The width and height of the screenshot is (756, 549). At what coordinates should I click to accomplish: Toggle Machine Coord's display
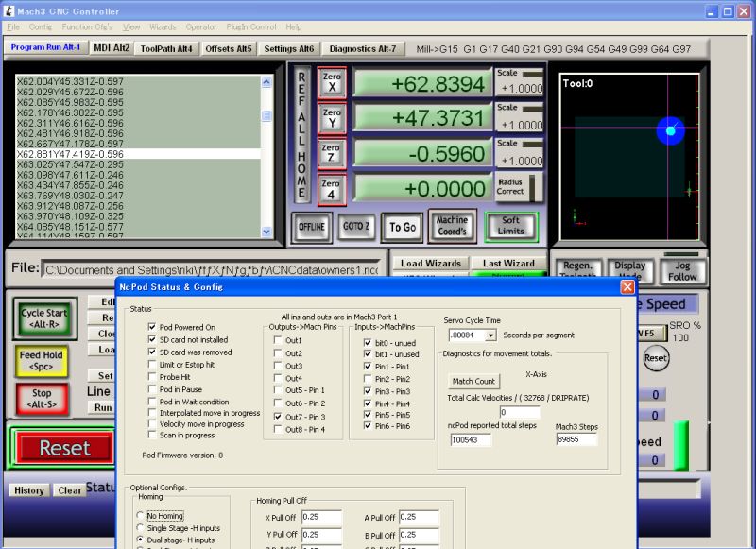click(x=452, y=226)
